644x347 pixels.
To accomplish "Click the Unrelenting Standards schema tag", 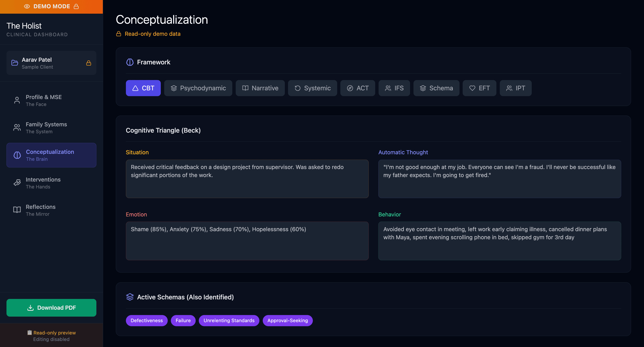I will [x=229, y=320].
